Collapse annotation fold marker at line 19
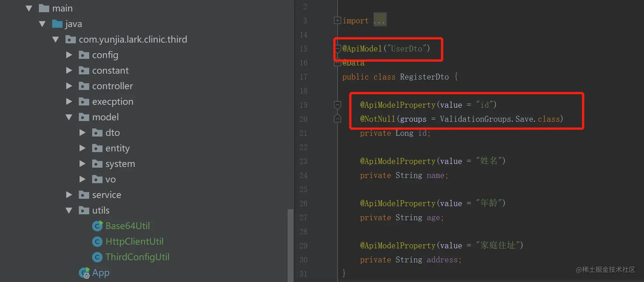Screen dimensions: 644x282 coord(338,105)
